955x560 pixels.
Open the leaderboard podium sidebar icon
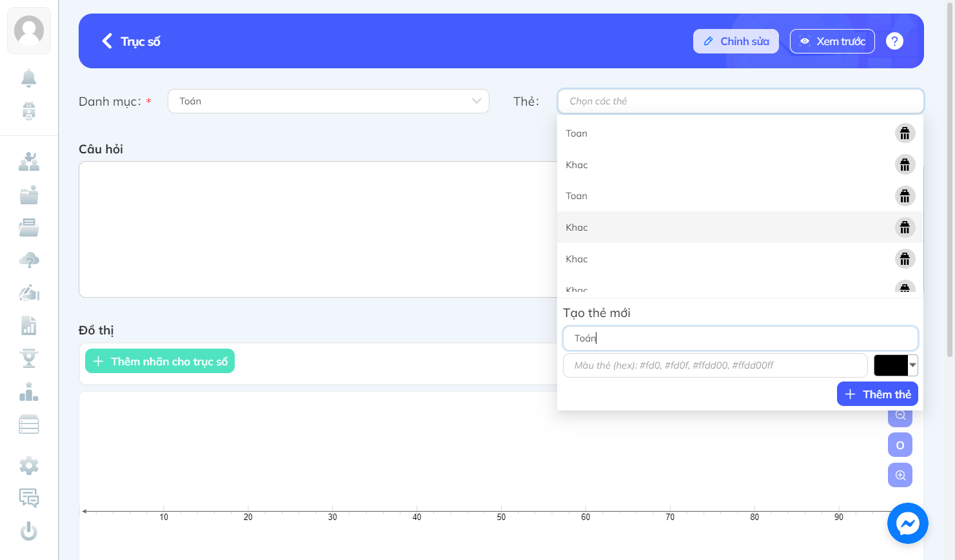pos(29,391)
